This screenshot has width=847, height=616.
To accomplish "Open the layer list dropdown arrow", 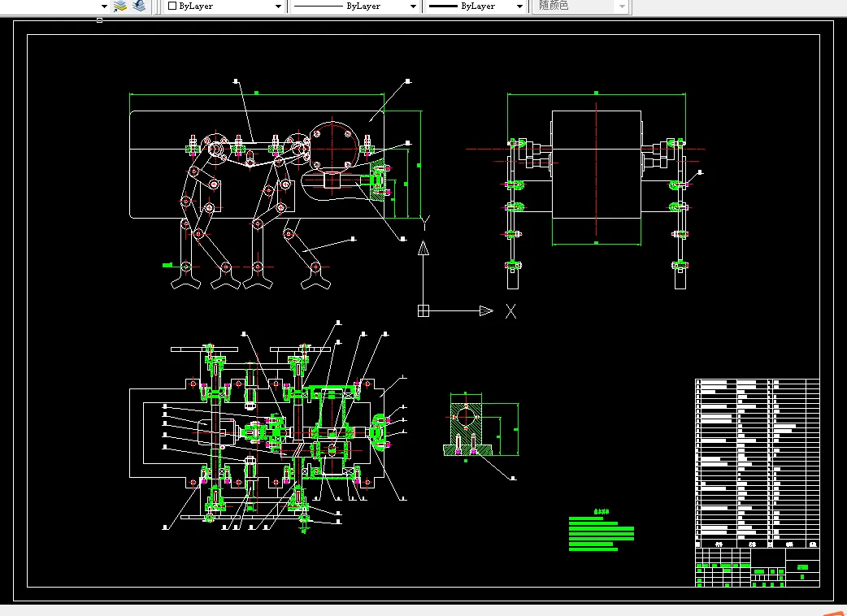I will point(104,7).
